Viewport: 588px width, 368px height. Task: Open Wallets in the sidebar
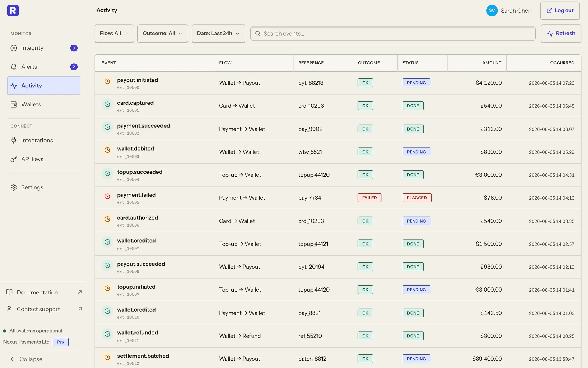tap(44, 104)
